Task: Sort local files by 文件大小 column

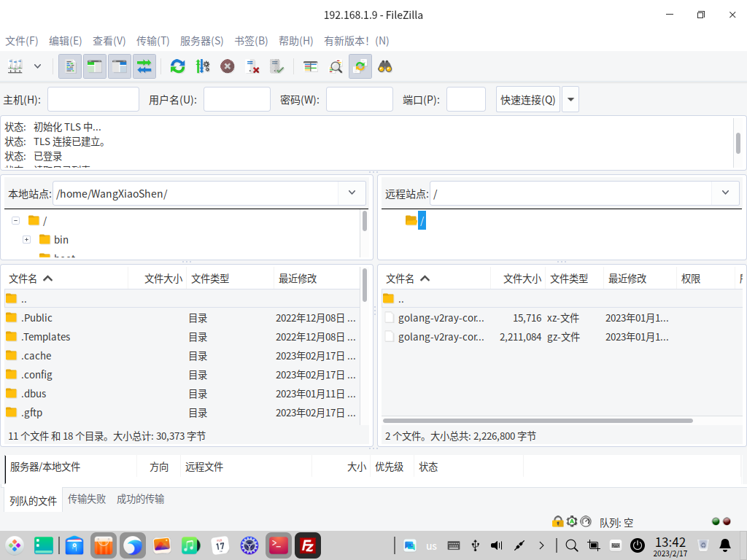Action: (158, 279)
